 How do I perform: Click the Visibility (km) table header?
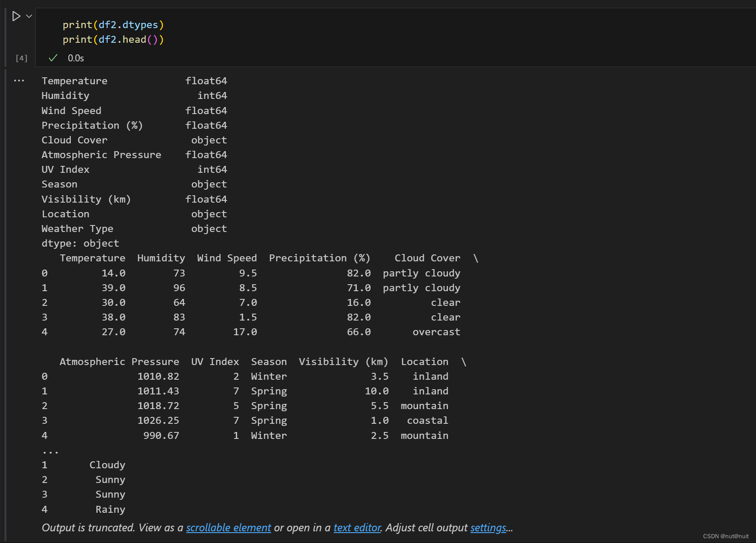(x=343, y=362)
